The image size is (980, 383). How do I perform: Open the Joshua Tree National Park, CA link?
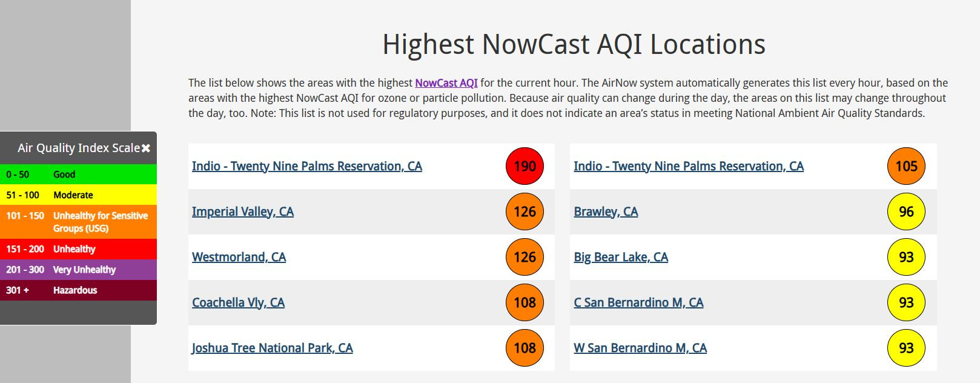[x=273, y=348]
